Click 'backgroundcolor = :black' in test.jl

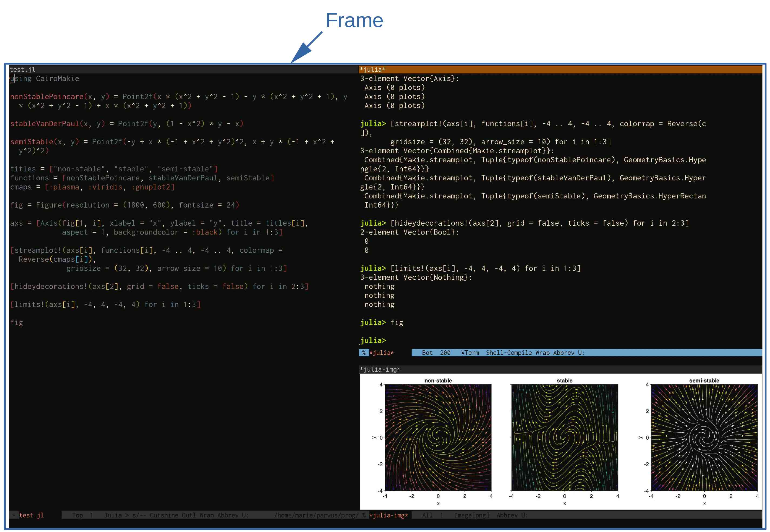(x=166, y=232)
